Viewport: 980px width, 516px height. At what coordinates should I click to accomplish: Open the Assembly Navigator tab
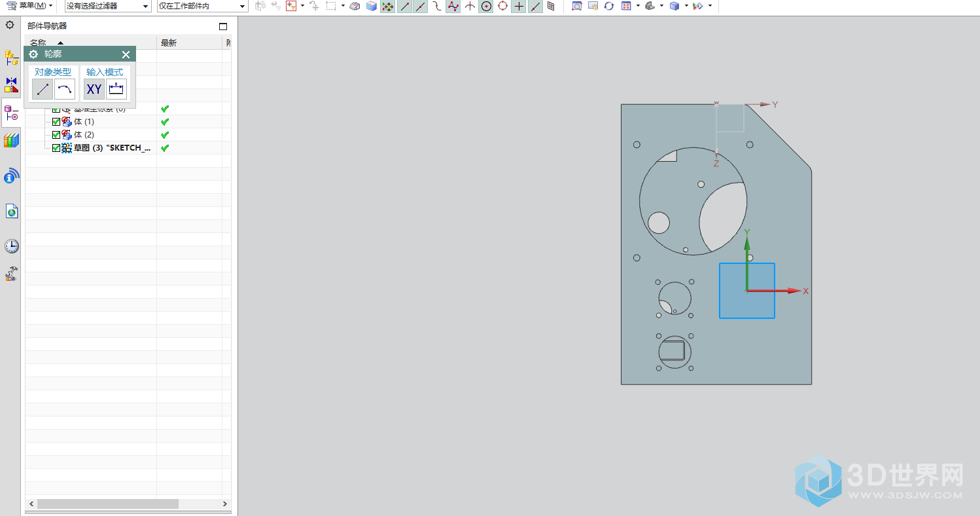[11, 58]
